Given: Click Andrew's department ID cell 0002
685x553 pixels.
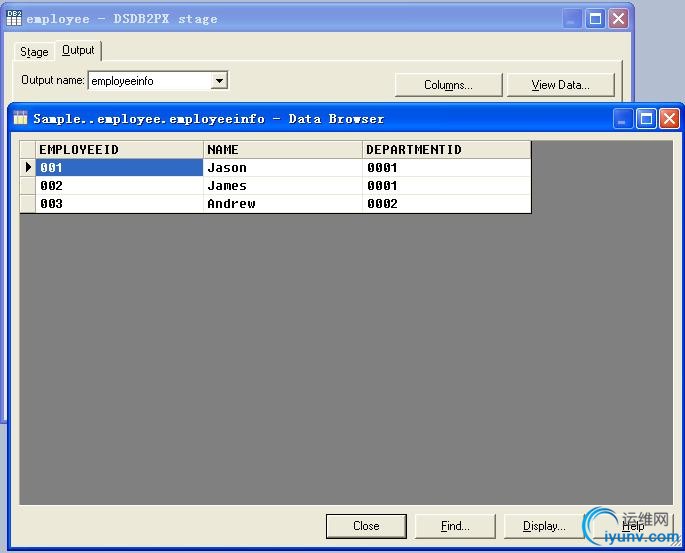Looking at the screenshot, I should click(x=446, y=204).
